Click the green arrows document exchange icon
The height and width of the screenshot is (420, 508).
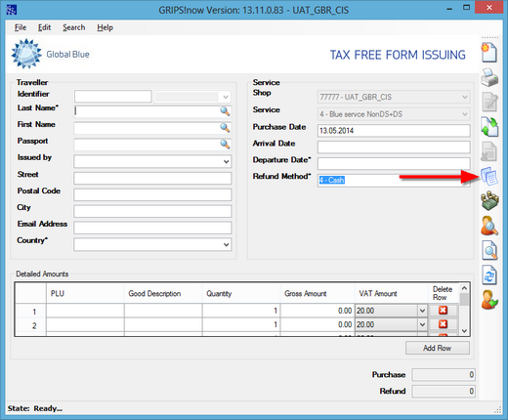(489, 127)
